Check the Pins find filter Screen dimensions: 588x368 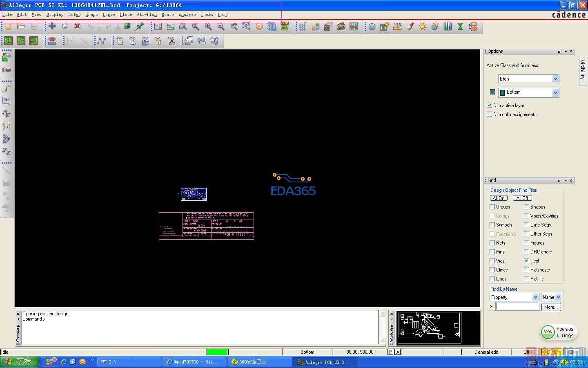(492, 252)
